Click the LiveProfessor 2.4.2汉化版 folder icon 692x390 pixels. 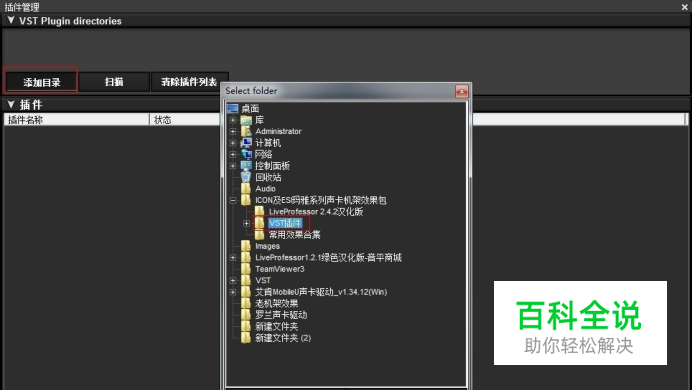pos(260,212)
